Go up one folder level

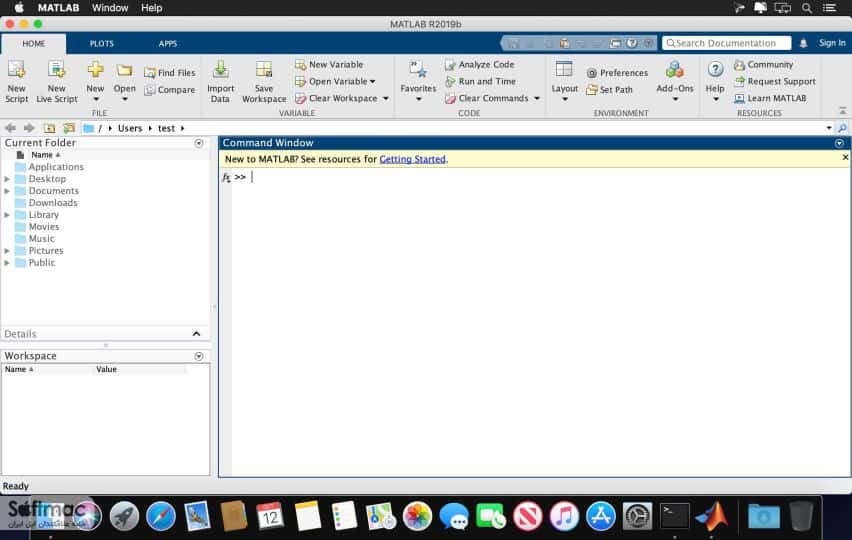(49, 128)
